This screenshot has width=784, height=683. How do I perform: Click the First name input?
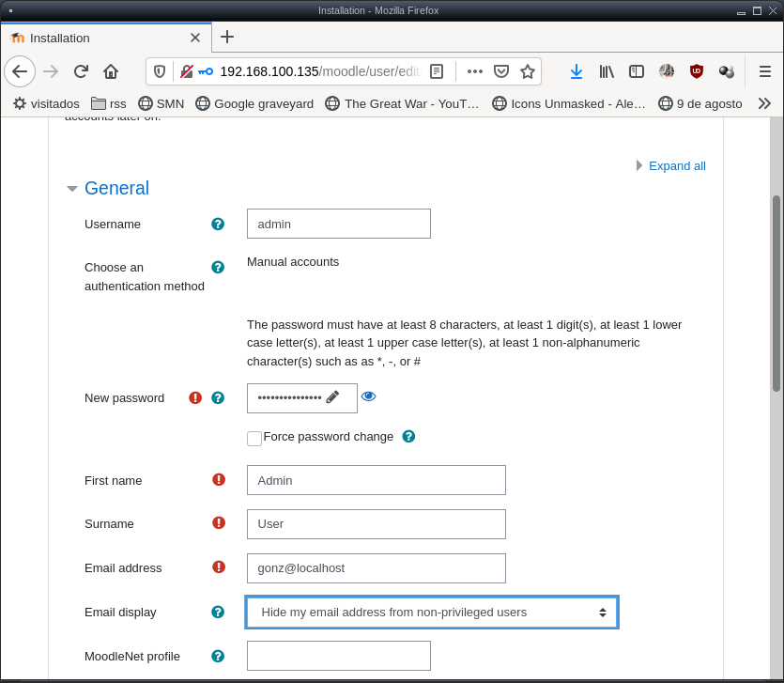click(376, 480)
